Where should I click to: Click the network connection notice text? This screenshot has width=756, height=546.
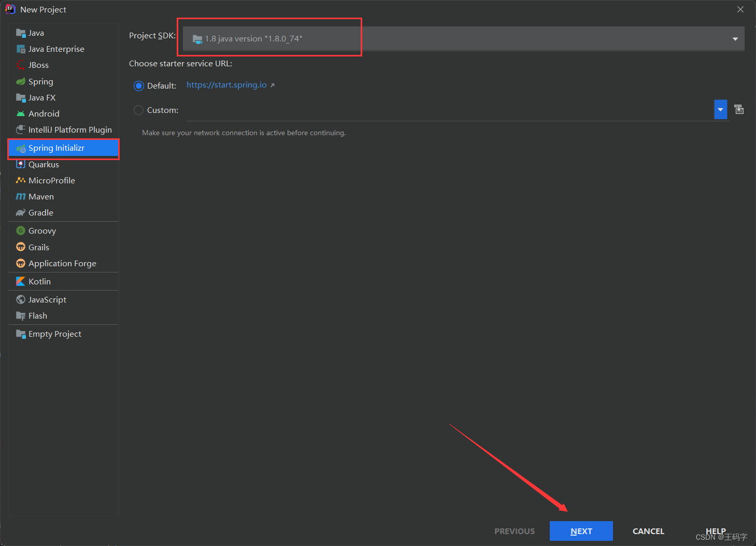(x=244, y=133)
